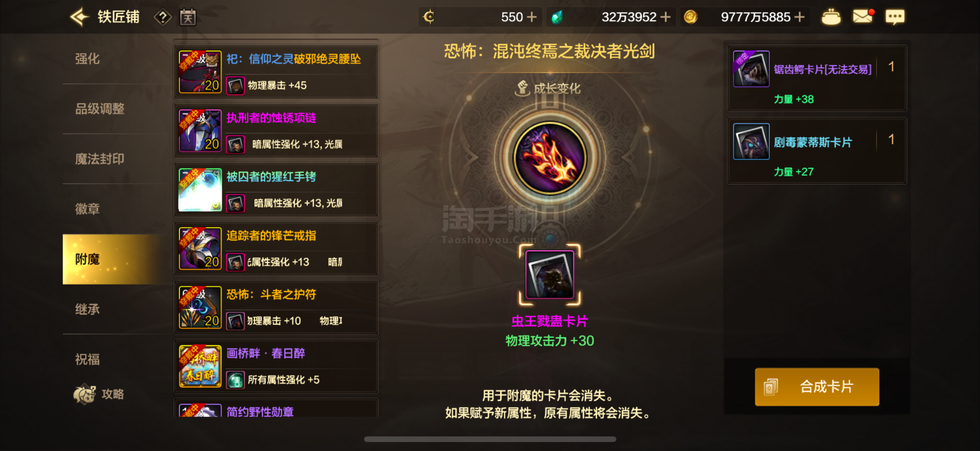Open the coin purse shop icon
Screen dimensions: 980x451
click(831, 17)
